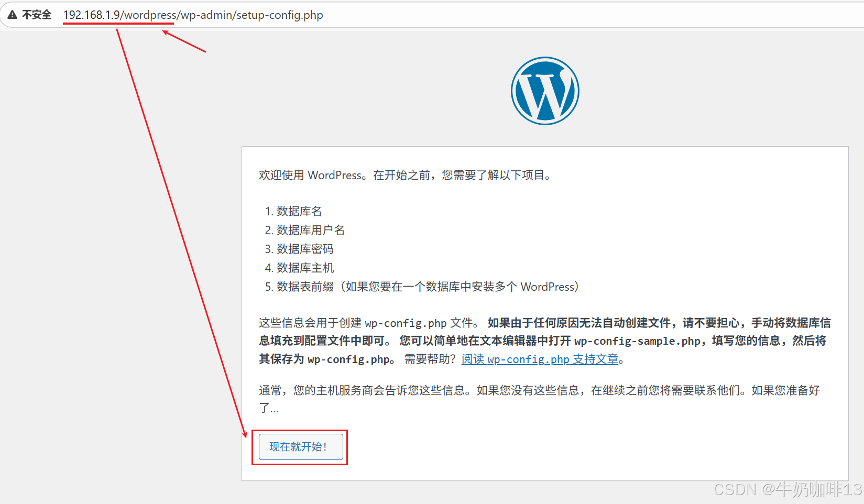The width and height of the screenshot is (864, 504).
Task: Click the 数据库用户名 list item
Action: tap(311, 230)
